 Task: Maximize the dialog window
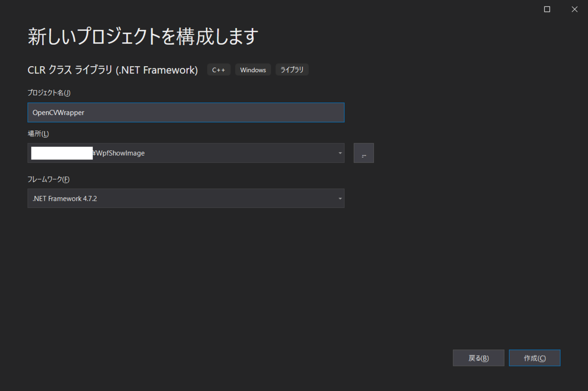[x=547, y=9]
